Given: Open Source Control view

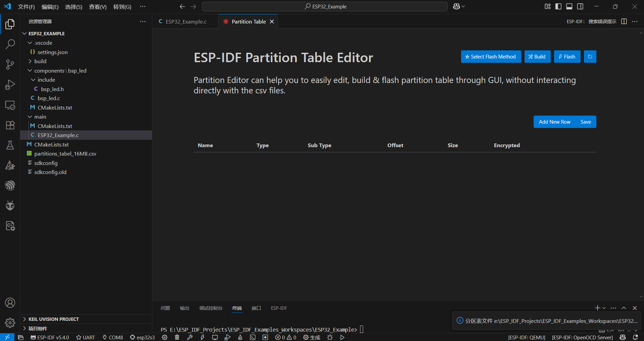Looking at the screenshot, I should [10, 64].
